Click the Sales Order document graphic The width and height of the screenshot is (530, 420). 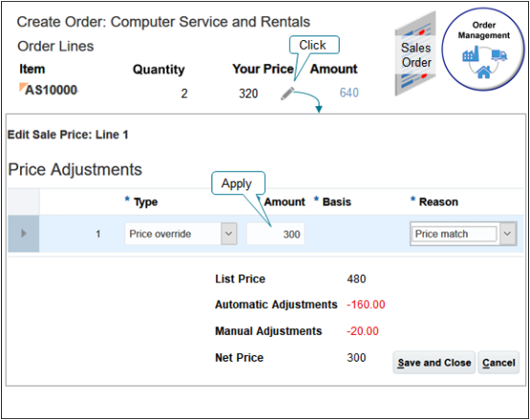[415, 55]
